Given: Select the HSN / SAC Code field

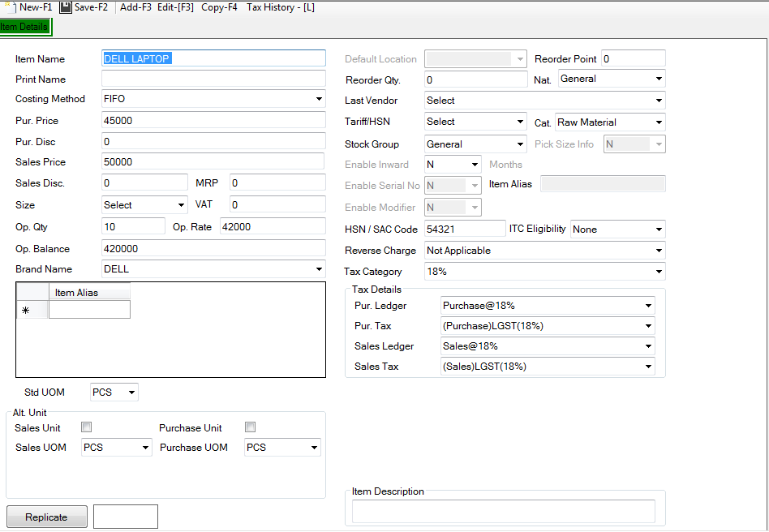Looking at the screenshot, I should 465,230.
